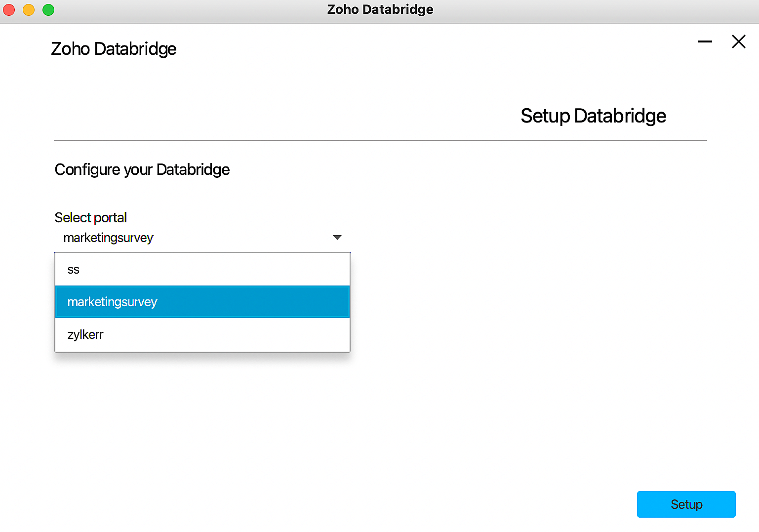Click the red macOS traffic light button
Screen dimensions: 759x532
(8, 9)
